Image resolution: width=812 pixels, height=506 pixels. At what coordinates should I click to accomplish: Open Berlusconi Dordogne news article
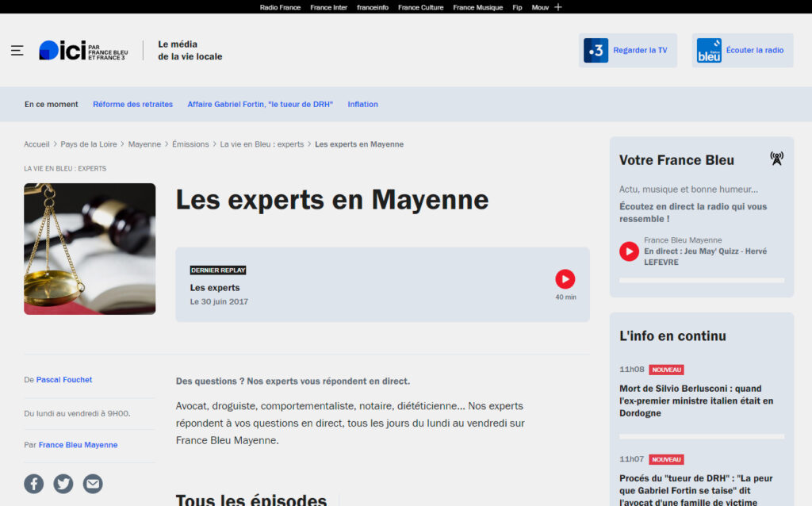pos(696,401)
